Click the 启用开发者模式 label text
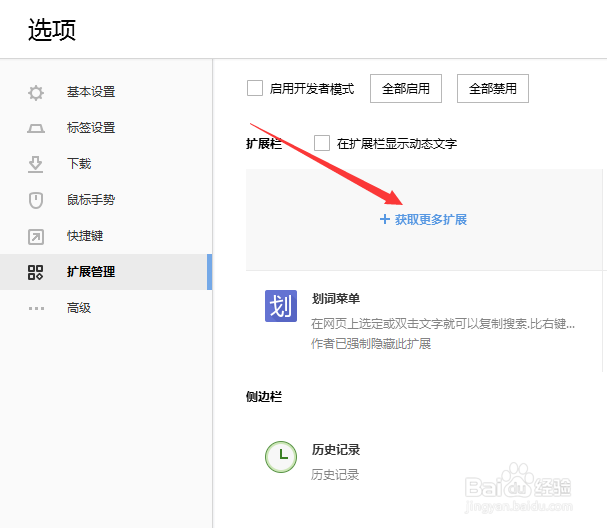 click(x=312, y=89)
